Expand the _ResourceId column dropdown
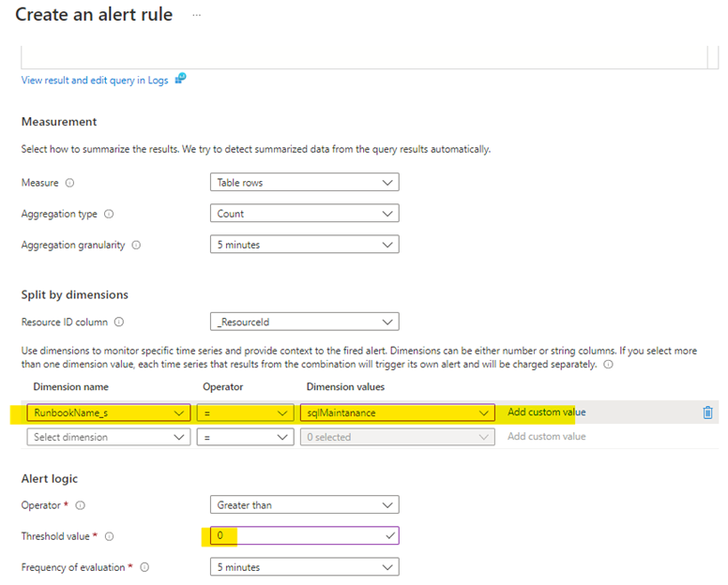 (304, 322)
